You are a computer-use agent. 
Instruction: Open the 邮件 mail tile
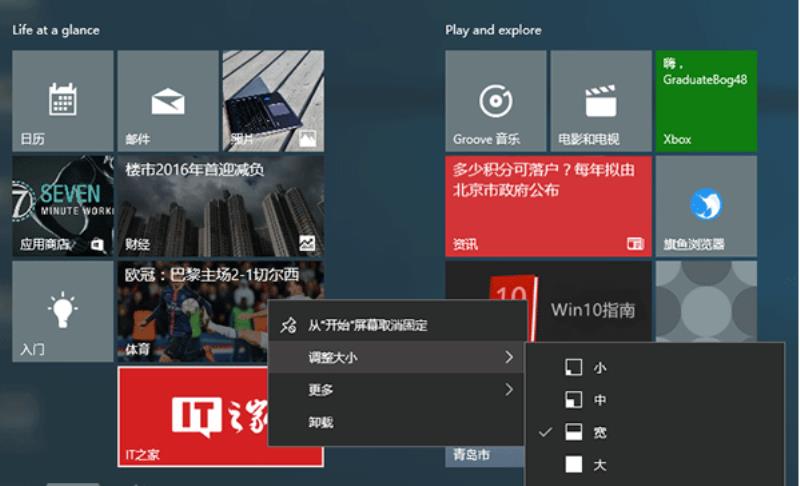pyautogui.click(x=168, y=100)
